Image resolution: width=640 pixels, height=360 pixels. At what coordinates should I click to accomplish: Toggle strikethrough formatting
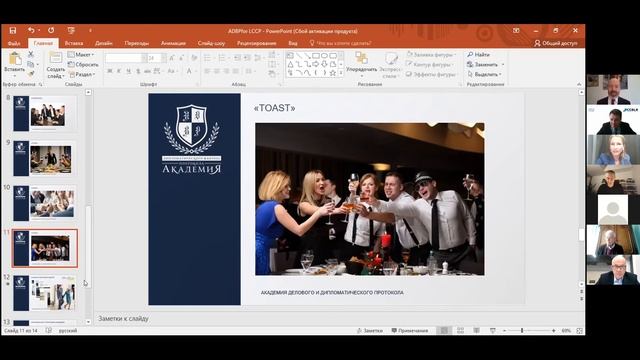(x=147, y=71)
